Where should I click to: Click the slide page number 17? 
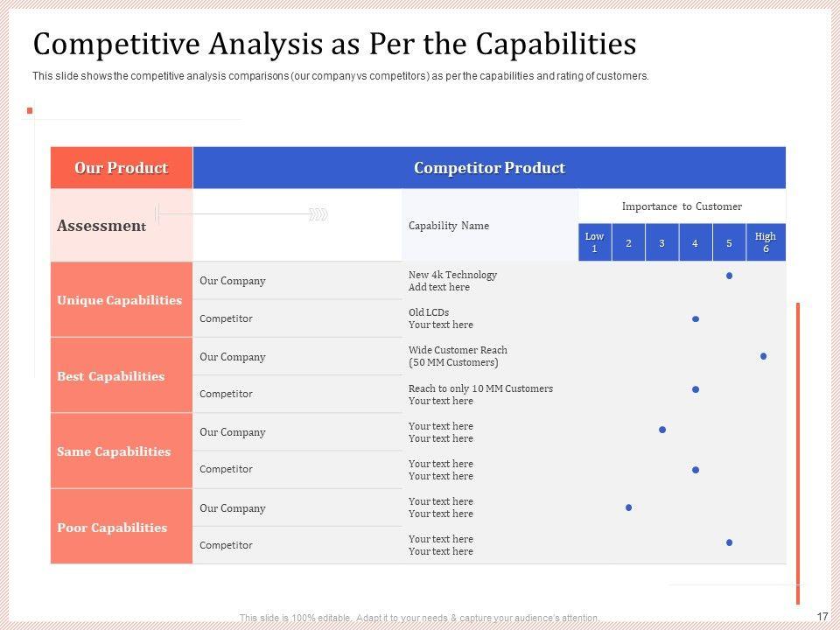pos(822,616)
